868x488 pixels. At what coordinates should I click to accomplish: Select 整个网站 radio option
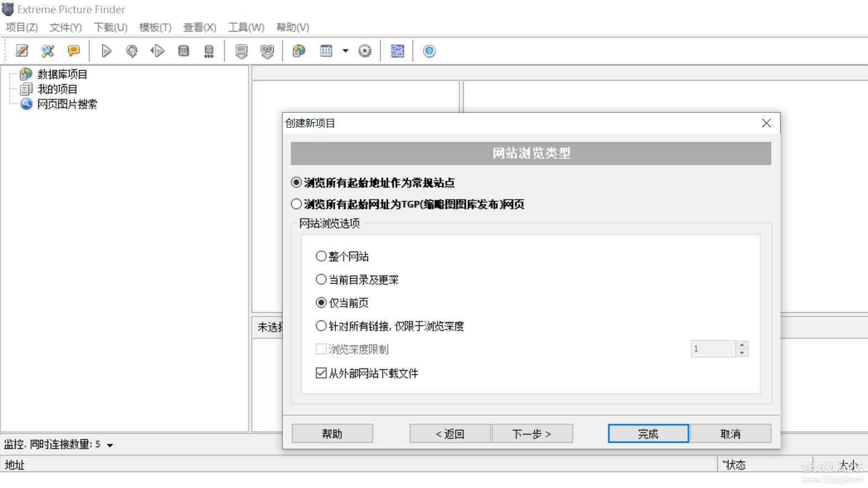coord(321,256)
